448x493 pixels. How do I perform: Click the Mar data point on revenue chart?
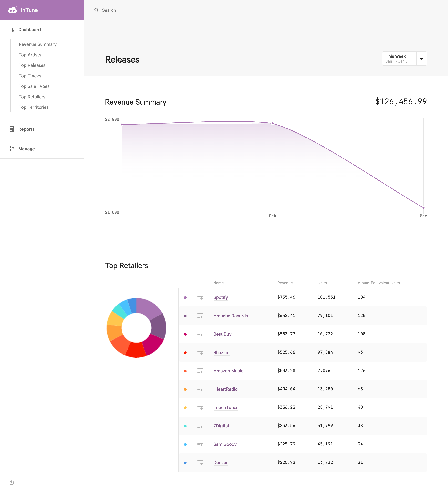click(423, 208)
